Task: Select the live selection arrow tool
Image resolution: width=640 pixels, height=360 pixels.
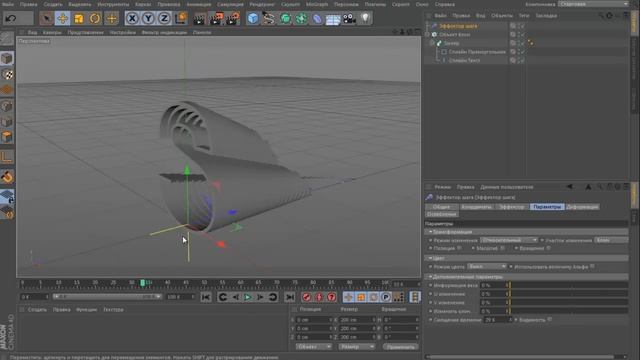Action: pyautogui.click(x=46, y=18)
